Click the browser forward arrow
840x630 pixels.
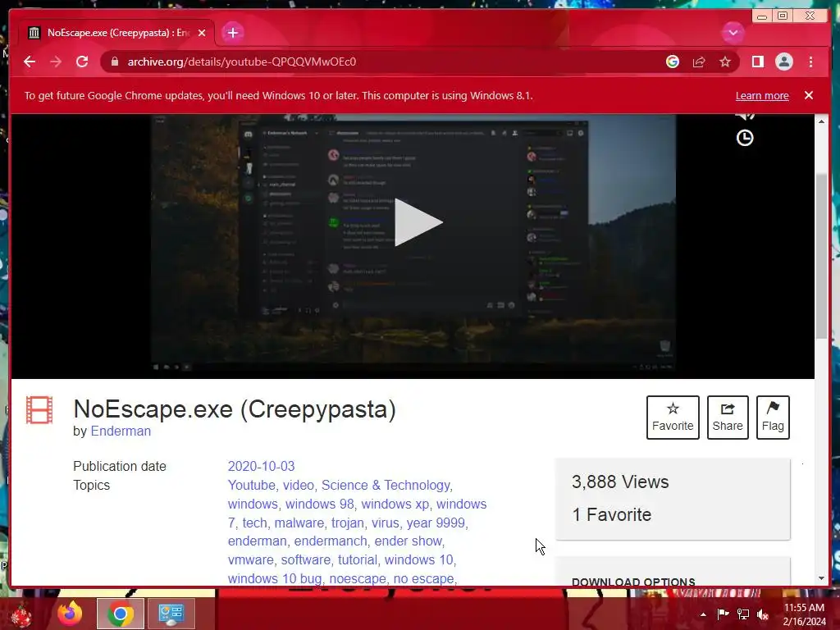[x=56, y=62]
